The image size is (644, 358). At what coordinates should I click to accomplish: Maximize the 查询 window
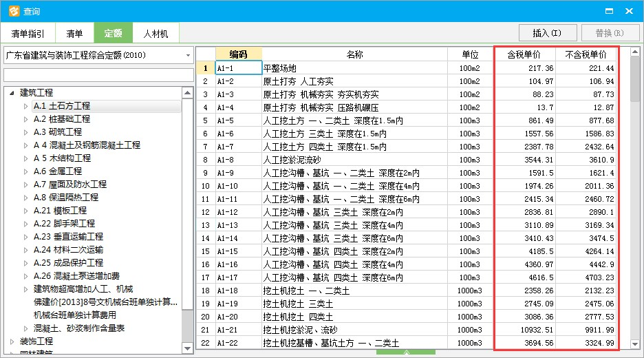(x=607, y=11)
